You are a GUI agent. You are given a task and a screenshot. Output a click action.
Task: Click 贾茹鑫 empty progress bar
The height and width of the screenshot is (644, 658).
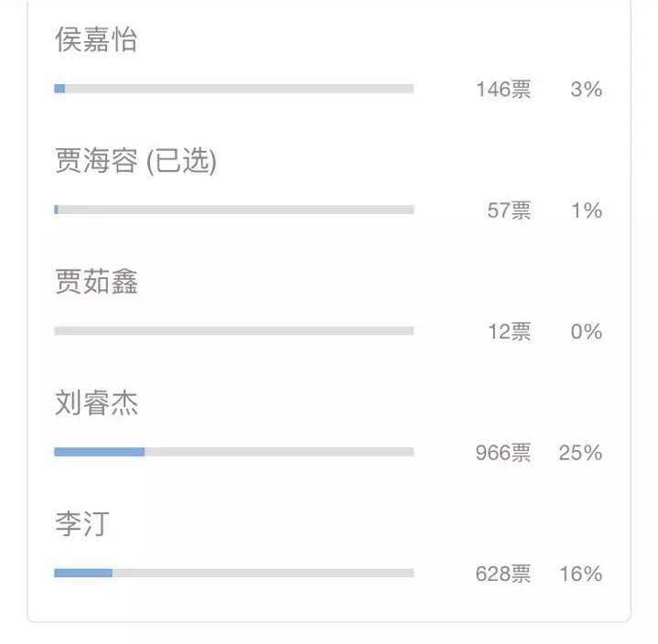tap(234, 330)
